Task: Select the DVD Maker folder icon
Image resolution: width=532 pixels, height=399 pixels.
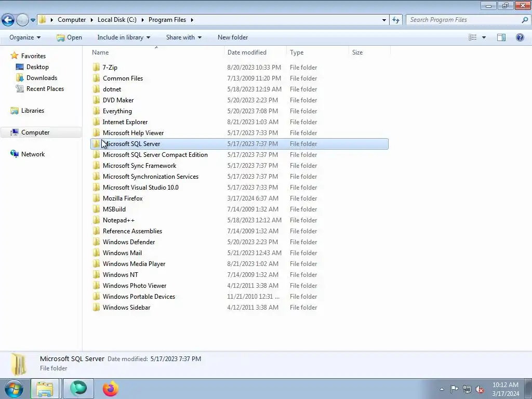Action: point(96,100)
